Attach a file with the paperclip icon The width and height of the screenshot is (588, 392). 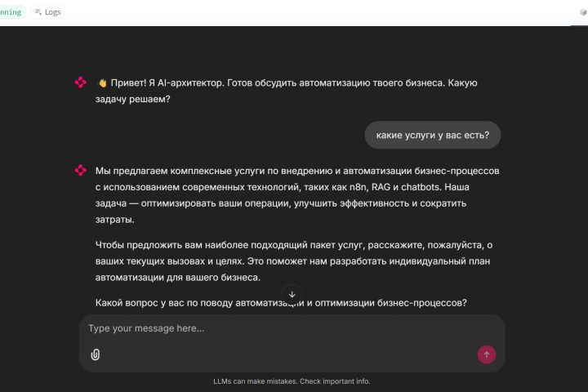click(x=95, y=354)
